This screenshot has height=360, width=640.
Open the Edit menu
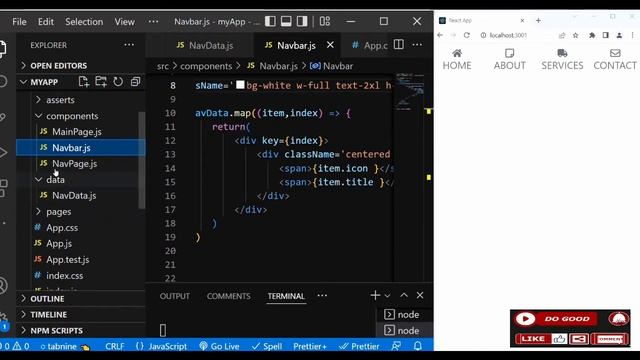coord(46,22)
